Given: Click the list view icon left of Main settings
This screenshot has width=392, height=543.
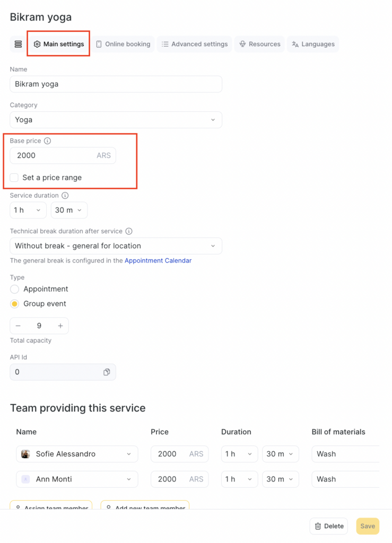Looking at the screenshot, I should pyautogui.click(x=18, y=44).
